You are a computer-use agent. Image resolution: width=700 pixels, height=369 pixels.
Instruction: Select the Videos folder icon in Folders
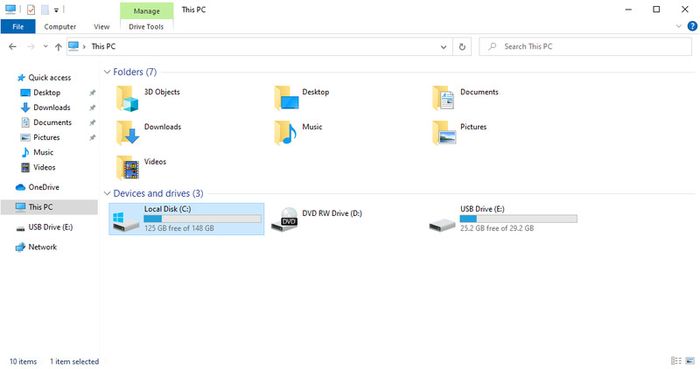tap(128, 168)
